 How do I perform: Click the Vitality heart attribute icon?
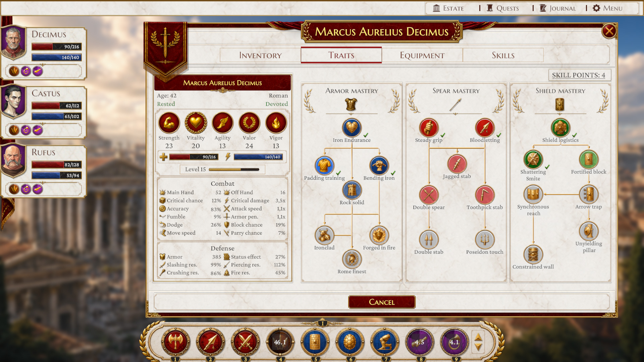196,123
